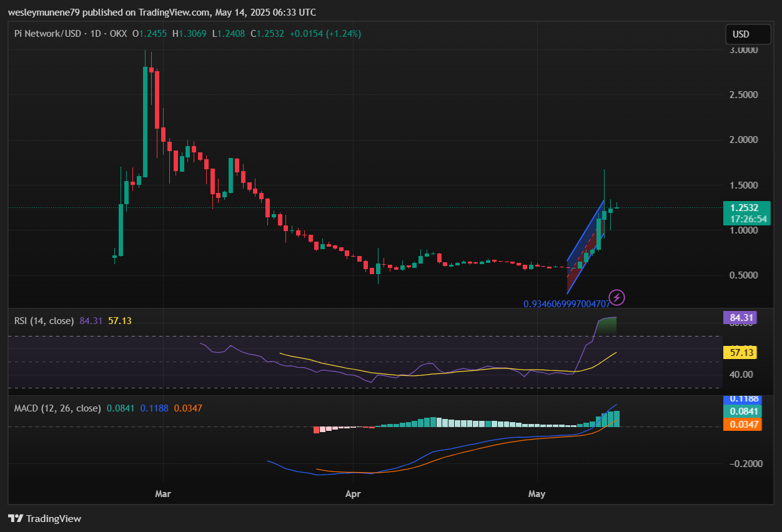Click the wesleymunene79 publication header text
Screen dimensions: 782x532
[x=162, y=12]
